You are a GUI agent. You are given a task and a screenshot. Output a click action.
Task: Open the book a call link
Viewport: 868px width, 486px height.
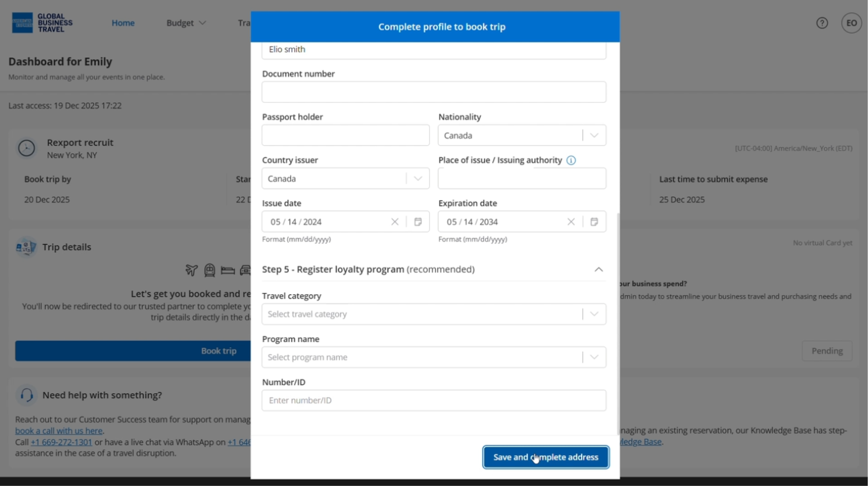pyautogui.click(x=58, y=431)
